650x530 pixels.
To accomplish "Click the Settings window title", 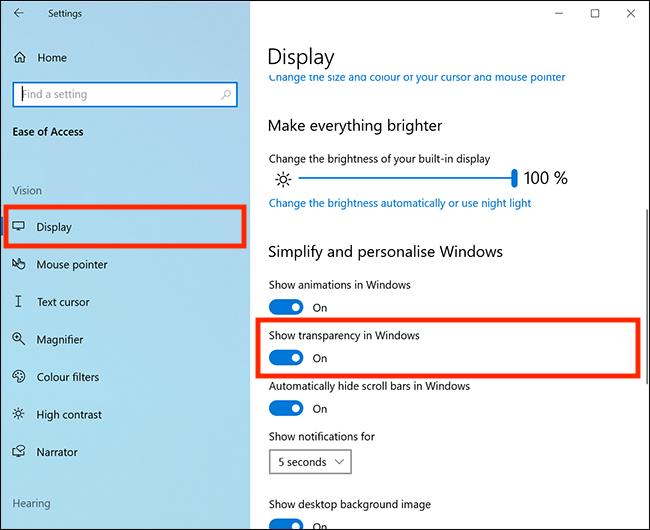I will (x=65, y=13).
